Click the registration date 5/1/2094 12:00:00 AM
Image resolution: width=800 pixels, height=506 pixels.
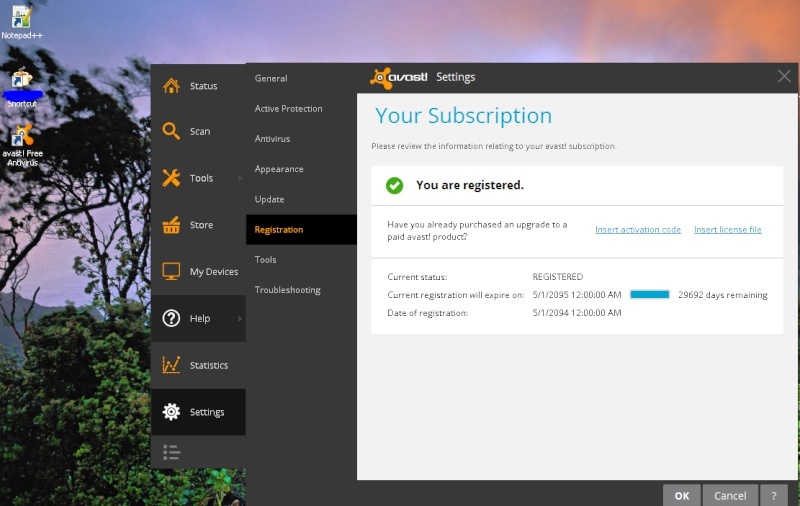click(577, 313)
